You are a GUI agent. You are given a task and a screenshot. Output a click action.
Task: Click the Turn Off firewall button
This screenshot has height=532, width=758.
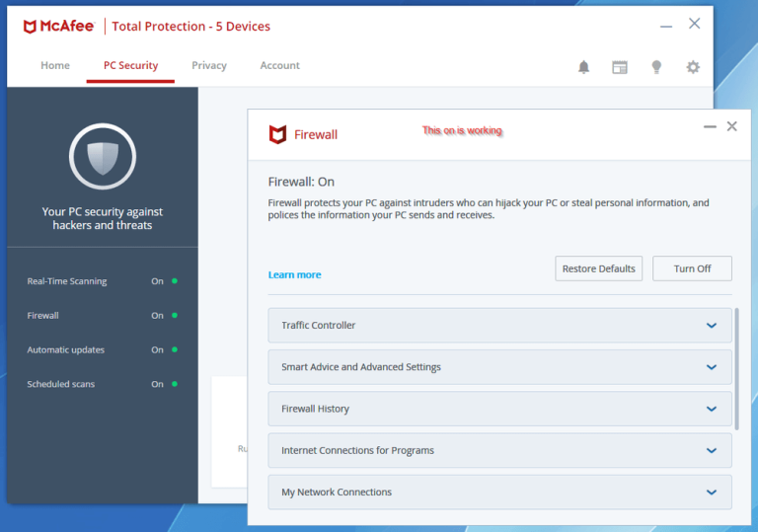(x=692, y=268)
